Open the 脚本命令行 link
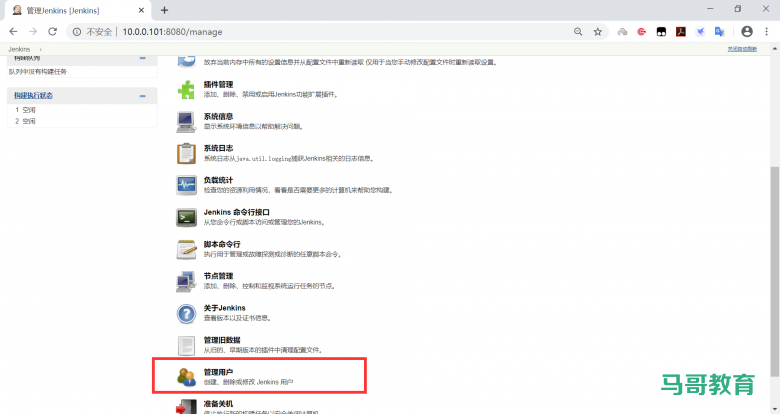Viewport: 780px width, 414px height. coord(222,244)
